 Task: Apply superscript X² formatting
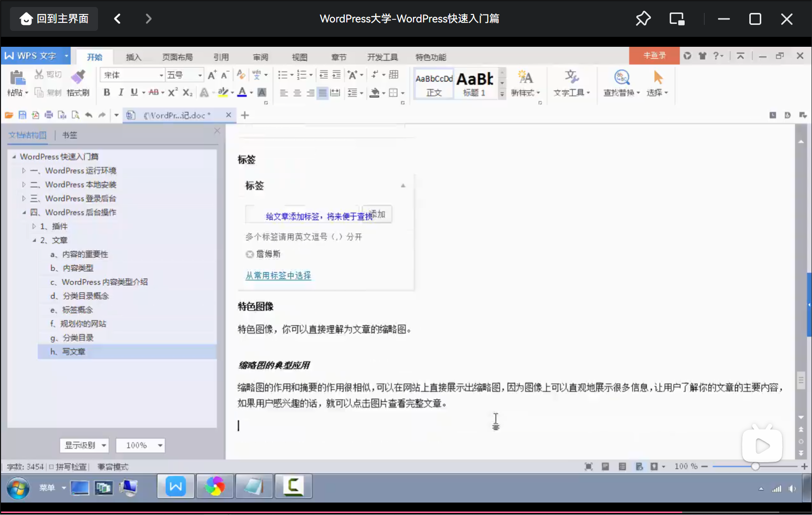click(173, 93)
